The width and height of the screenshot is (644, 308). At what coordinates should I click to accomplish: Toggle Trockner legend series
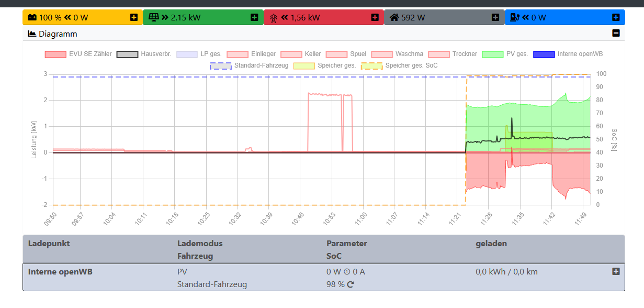pyautogui.click(x=453, y=54)
